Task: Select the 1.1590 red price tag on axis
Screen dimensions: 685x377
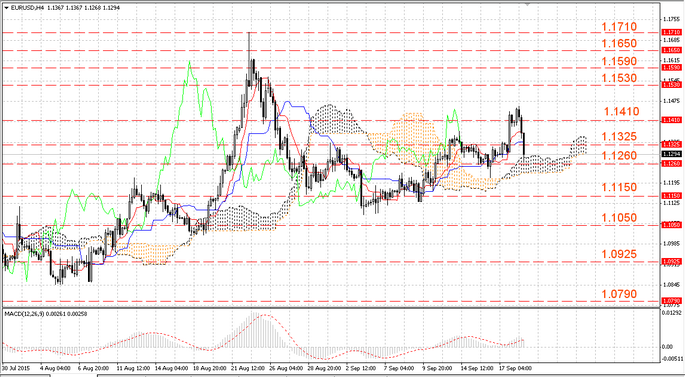Action: tap(671, 67)
